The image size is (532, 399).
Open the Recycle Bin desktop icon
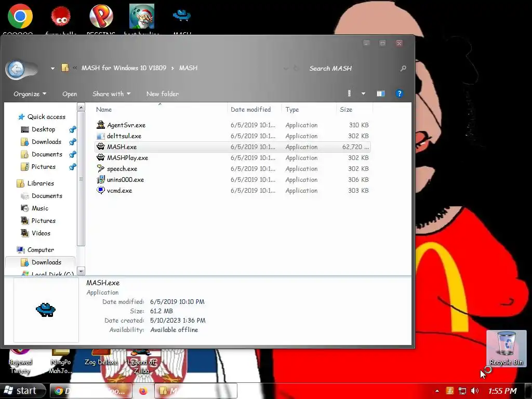coord(506,349)
